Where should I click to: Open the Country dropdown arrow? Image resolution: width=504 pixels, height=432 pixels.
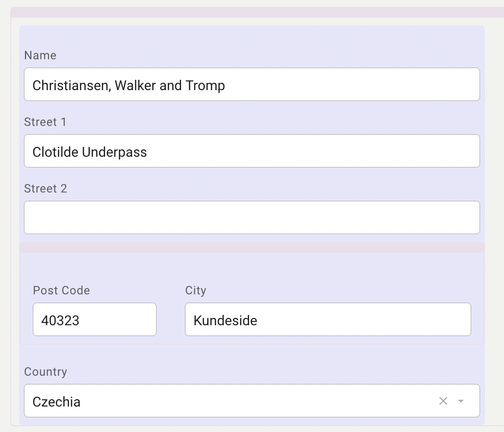click(460, 401)
